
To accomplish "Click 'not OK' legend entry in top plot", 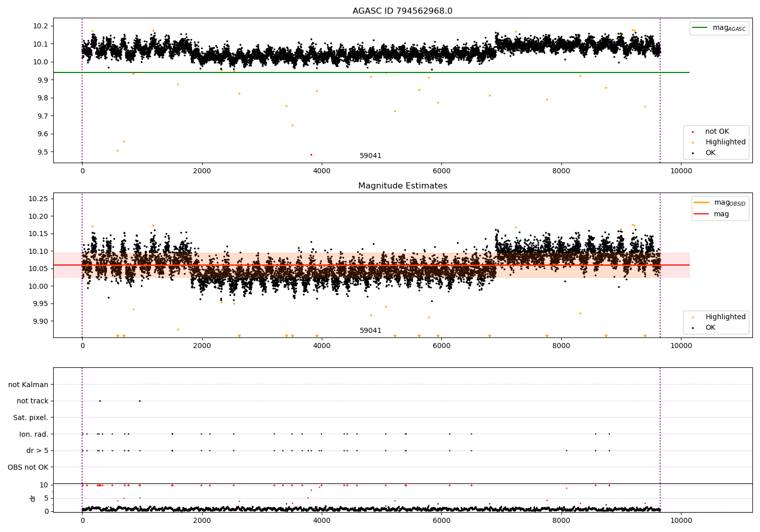I will pos(717,132).
